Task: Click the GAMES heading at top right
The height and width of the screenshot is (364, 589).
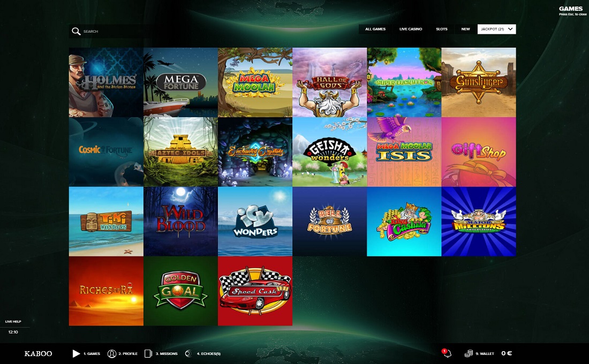Action: click(x=571, y=9)
